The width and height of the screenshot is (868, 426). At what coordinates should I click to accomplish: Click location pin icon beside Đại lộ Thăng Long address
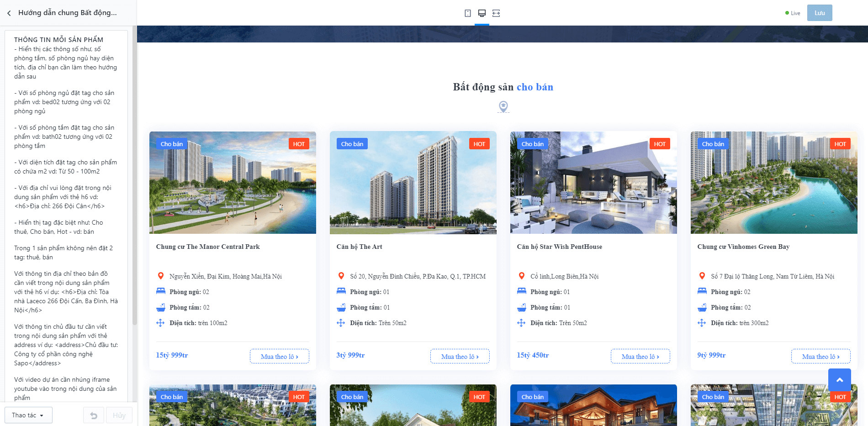(x=702, y=276)
